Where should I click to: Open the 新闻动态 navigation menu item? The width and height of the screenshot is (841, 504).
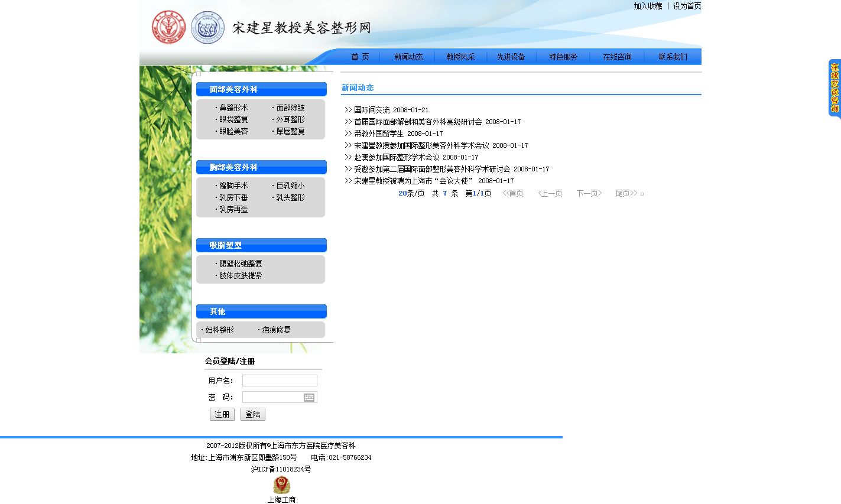pyautogui.click(x=408, y=57)
